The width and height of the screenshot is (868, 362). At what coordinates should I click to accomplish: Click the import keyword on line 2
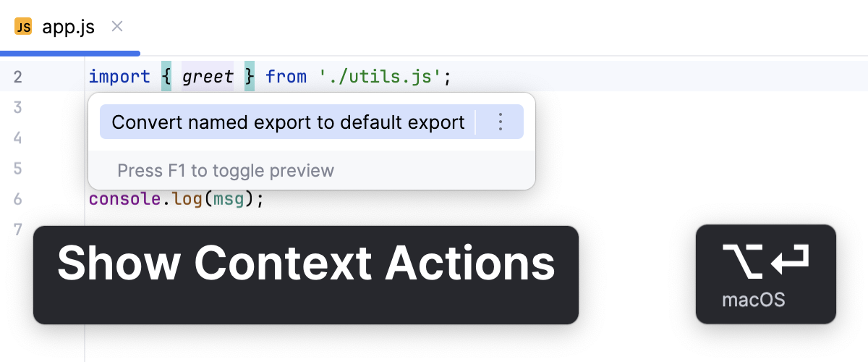pyautogui.click(x=119, y=77)
